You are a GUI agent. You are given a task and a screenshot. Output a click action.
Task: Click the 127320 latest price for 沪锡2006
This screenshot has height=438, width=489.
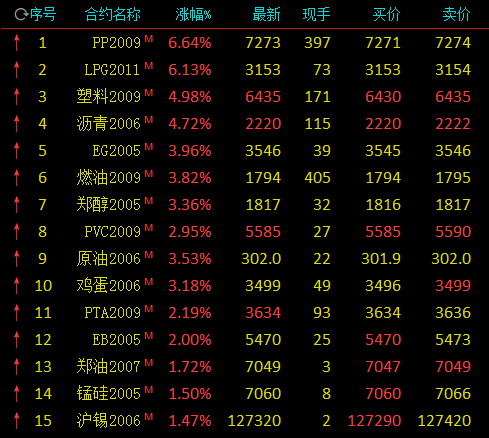255,421
